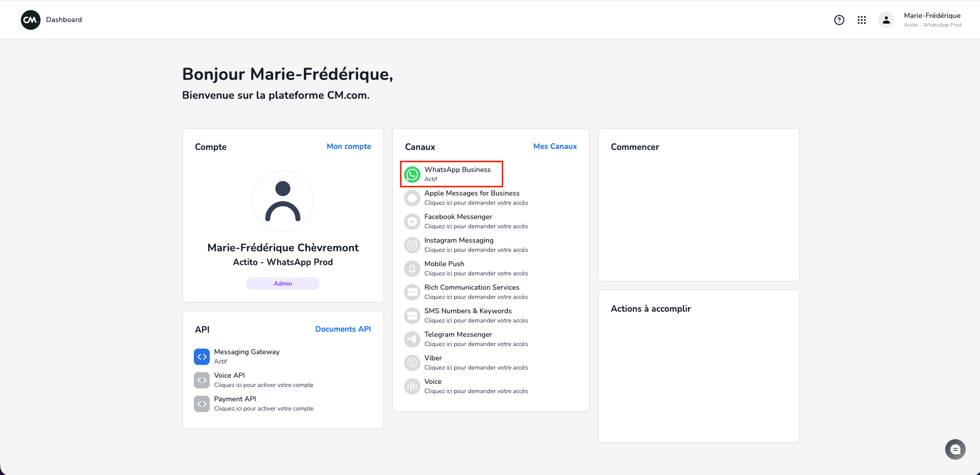Click the Voice API code icon
This screenshot has width=980, height=475.
click(x=202, y=380)
